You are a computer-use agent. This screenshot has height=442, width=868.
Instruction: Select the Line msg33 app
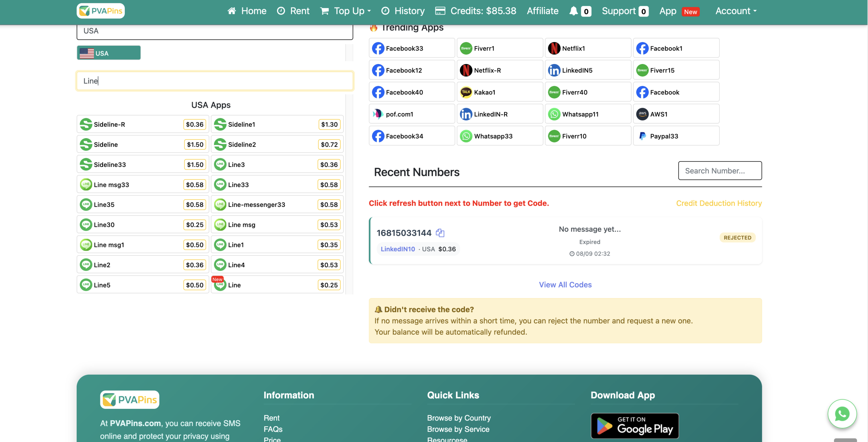(143, 185)
